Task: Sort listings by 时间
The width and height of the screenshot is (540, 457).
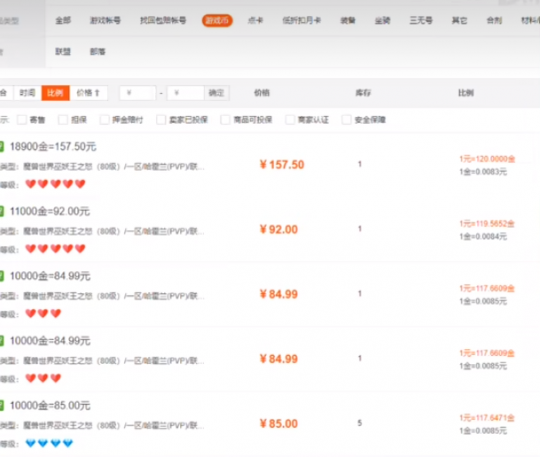Action: click(x=28, y=93)
